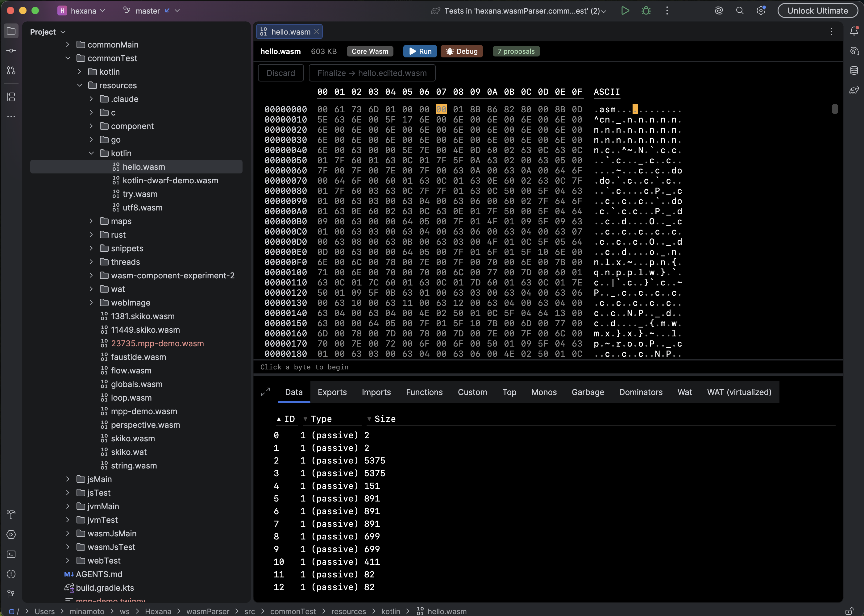Open run configuration selector dropdown

click(518, 10)
